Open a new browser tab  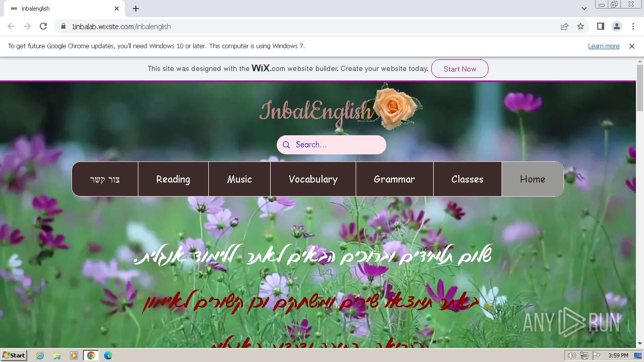click(136, 9)
